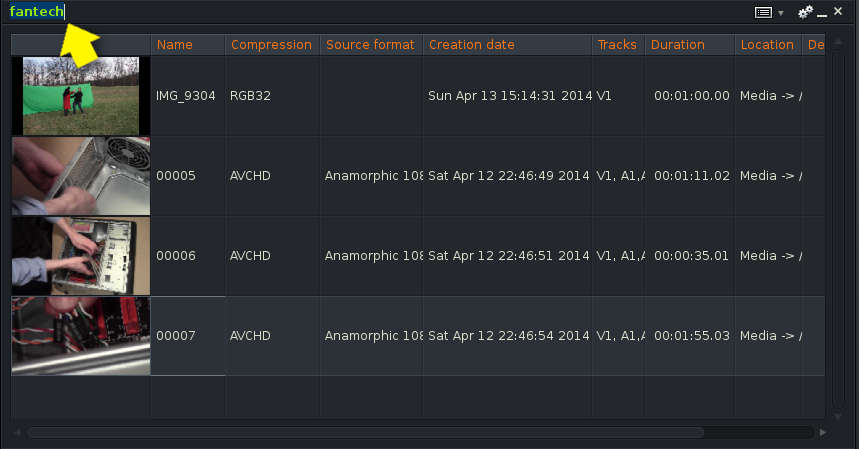
Task: Click the scroll right arrow at bottom
Action: tap(823, 432)
